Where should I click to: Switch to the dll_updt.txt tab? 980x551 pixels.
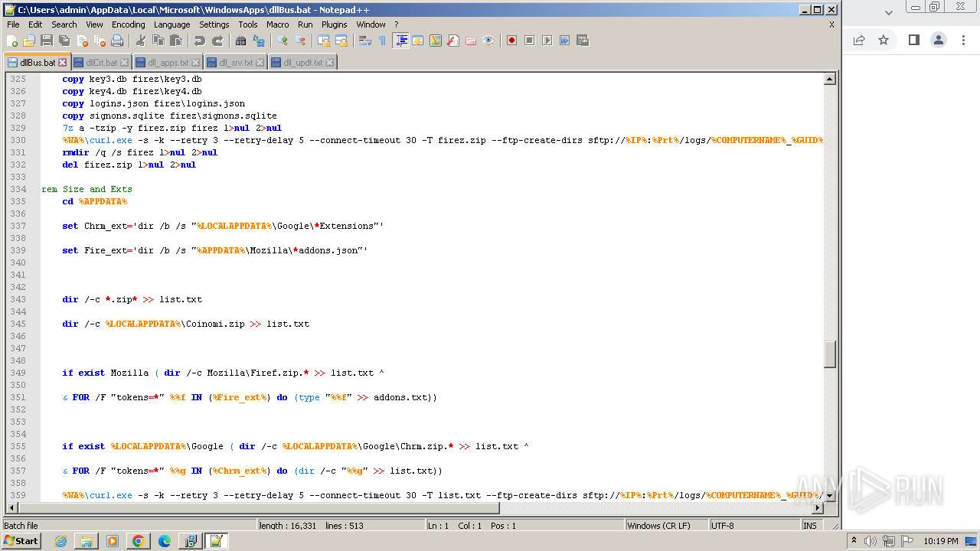point(302,63)
